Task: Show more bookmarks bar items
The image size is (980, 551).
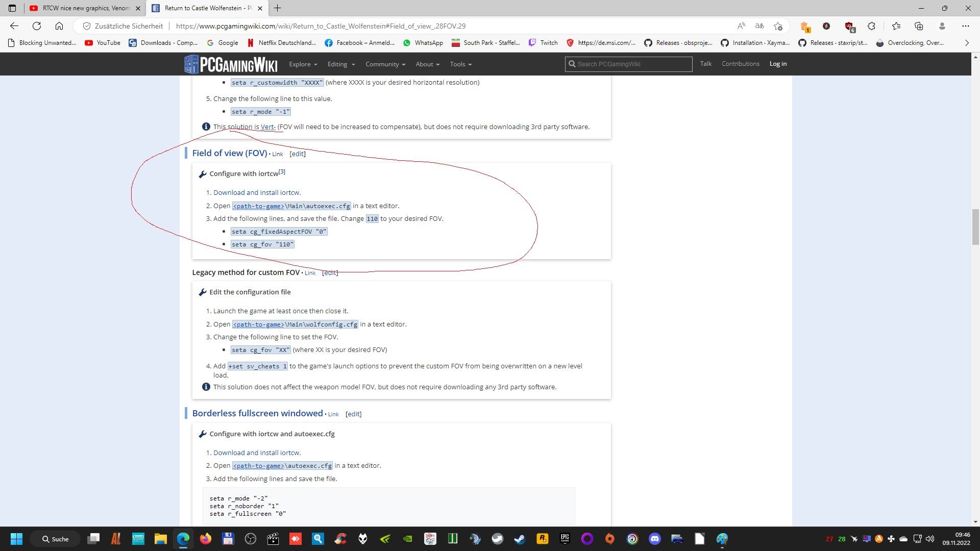Action: click(966, 43)
